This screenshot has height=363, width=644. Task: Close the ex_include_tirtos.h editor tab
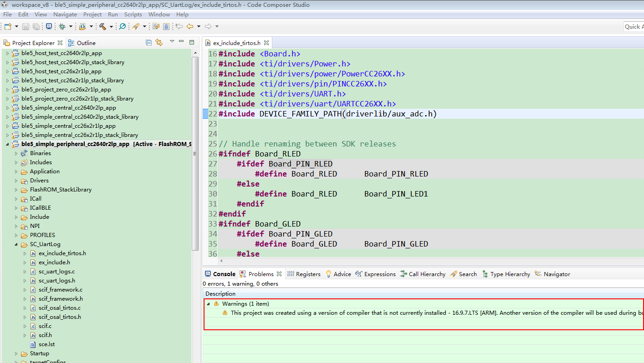tap(266, 43)
